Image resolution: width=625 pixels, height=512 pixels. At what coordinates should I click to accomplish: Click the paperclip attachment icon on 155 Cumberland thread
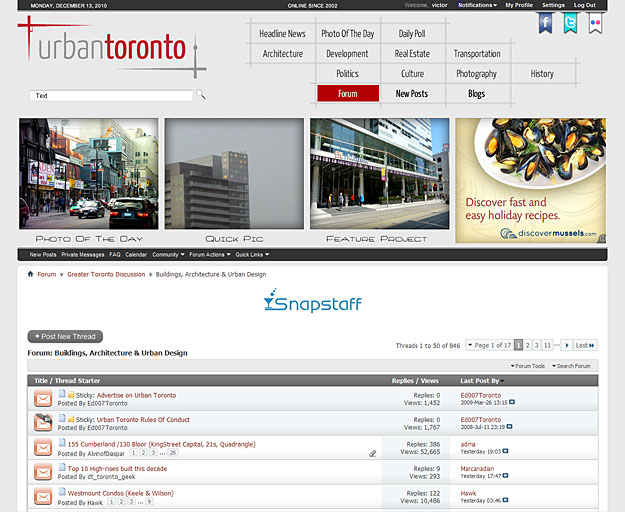pos(373,453)
